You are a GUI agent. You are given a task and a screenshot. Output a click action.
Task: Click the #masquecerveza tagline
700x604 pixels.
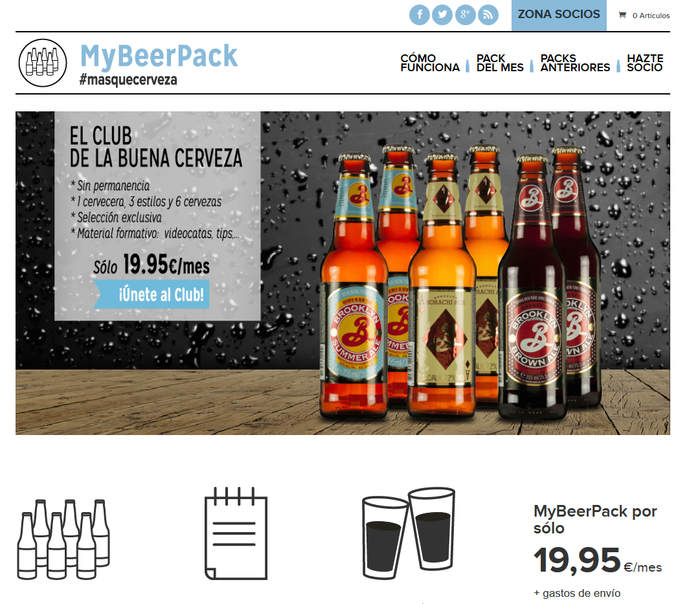tap(128, 80)
